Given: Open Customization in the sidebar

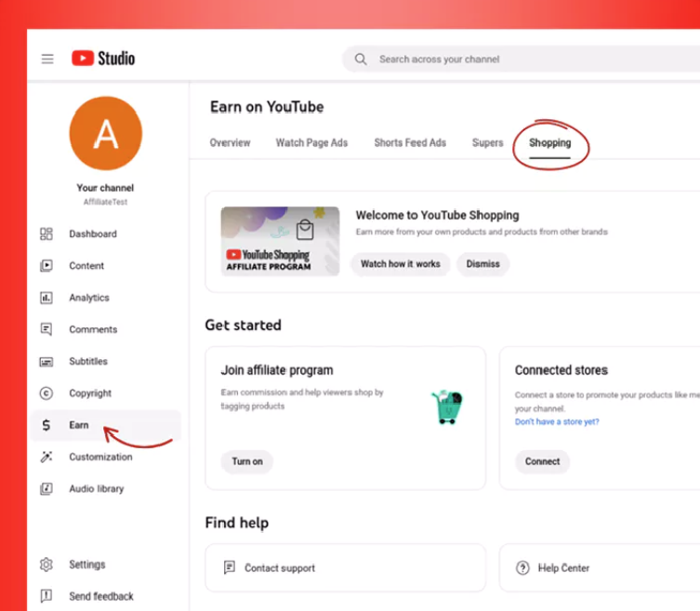Looking at the screenshot, I should tap(106, 457).
